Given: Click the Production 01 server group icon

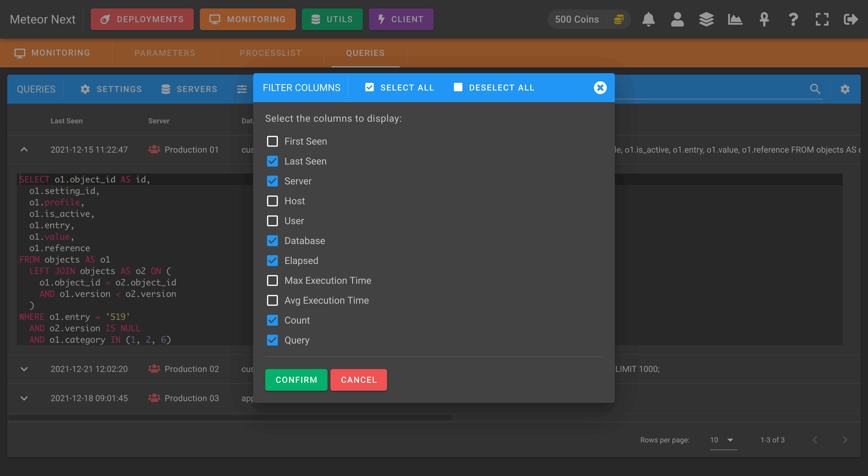Looking at the screenshot, I should pyautogui.click(x=154, y=149).
